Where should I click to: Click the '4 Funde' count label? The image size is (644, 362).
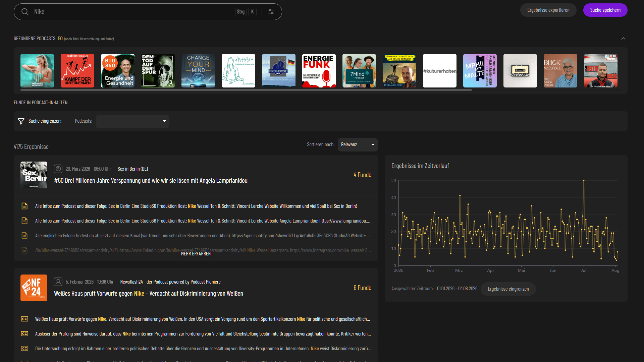[x=362, y=175]
